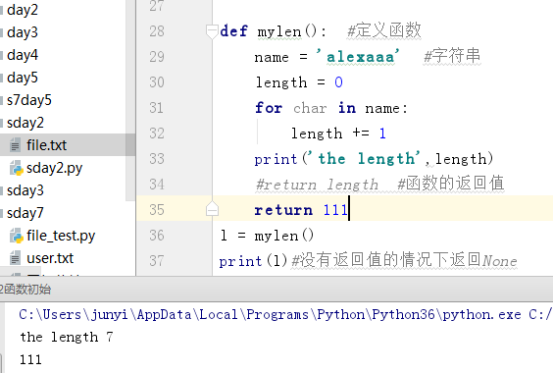The width and height of the screenshot is (554, 373).
Task: Open file.txt in the project tree
Action: 46,145
